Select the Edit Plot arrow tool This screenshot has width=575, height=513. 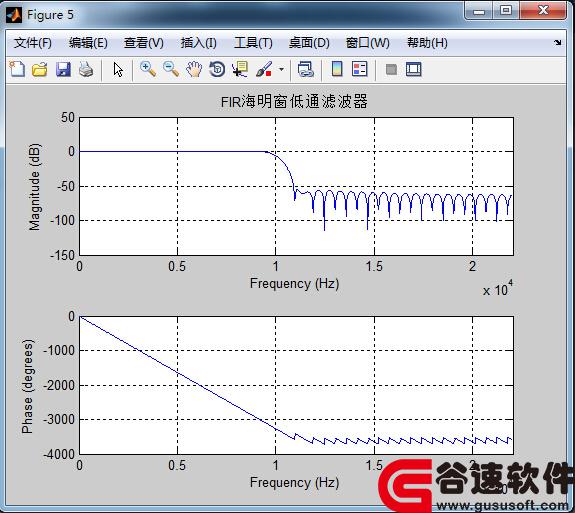pyautogui.click(x=118, y=69)
